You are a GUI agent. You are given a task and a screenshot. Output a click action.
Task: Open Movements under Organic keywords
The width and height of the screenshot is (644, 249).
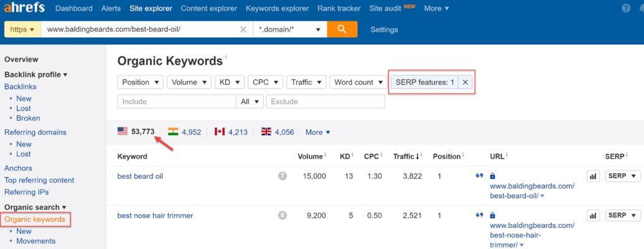[x=35, y=241]
